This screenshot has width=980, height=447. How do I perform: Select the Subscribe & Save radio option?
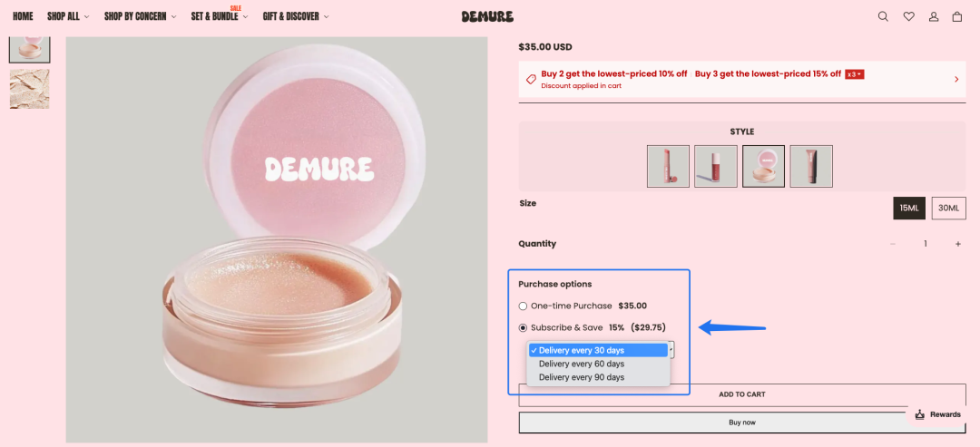point(523,327)
